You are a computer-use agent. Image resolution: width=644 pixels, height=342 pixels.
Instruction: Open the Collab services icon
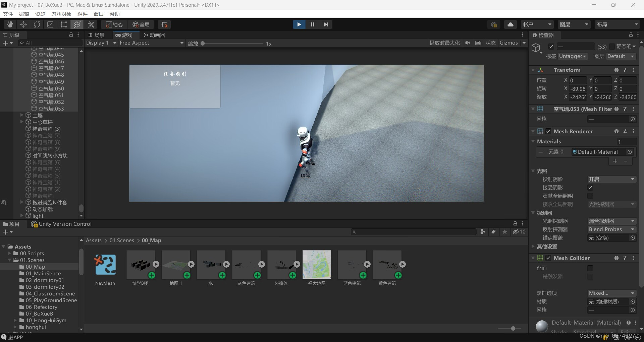[494, 24]
